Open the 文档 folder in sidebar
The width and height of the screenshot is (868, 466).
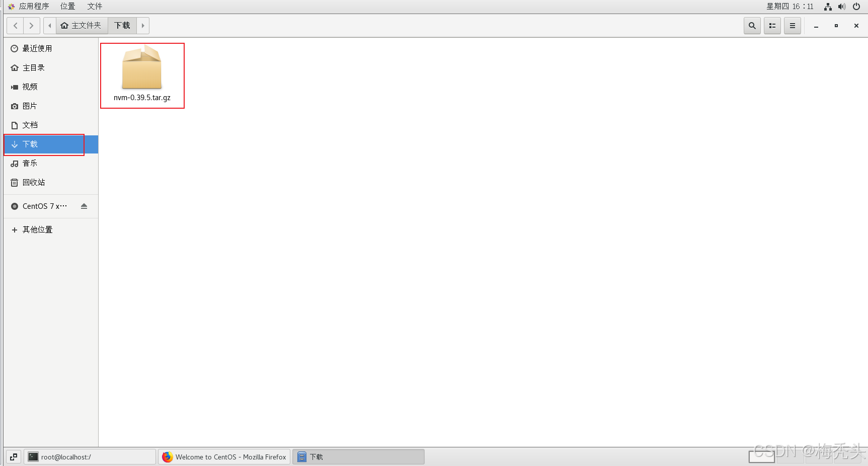51,125
